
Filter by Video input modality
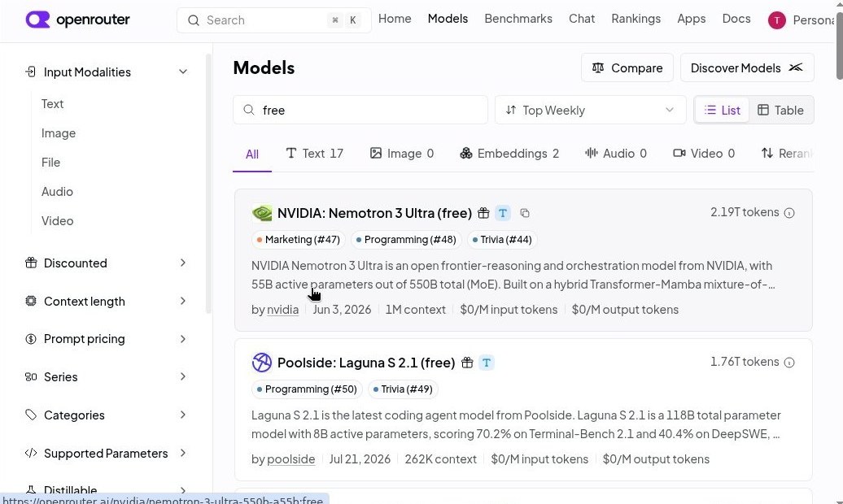pyautogui.click(x=57, y=221)
